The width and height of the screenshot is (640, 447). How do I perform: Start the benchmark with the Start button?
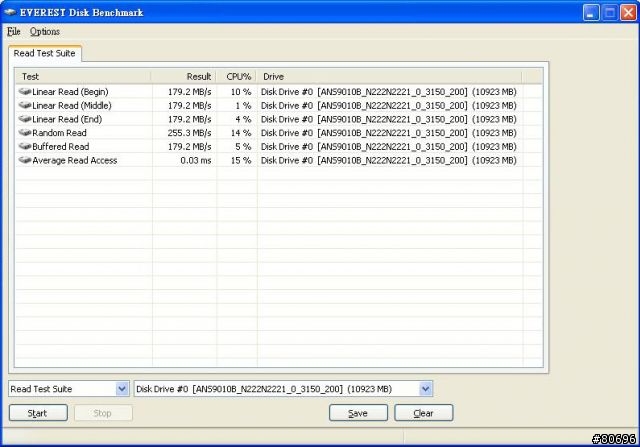38,413
